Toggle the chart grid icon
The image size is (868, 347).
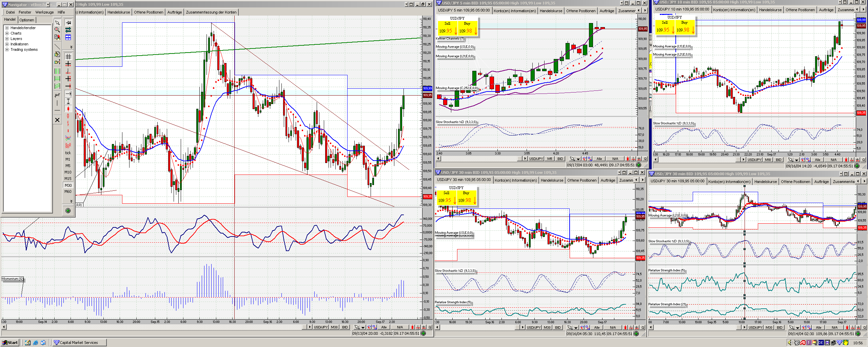pyautogui.click(x=68, y=57)
